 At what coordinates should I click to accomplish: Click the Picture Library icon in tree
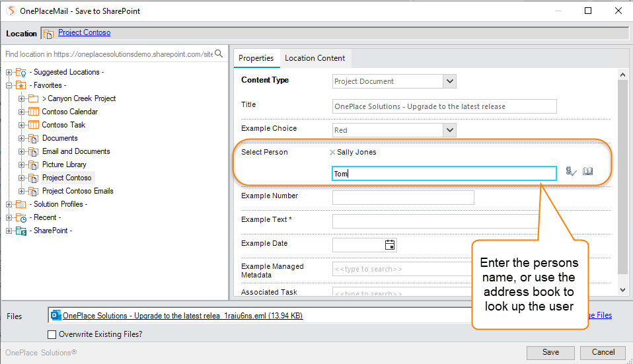[33, 164]
